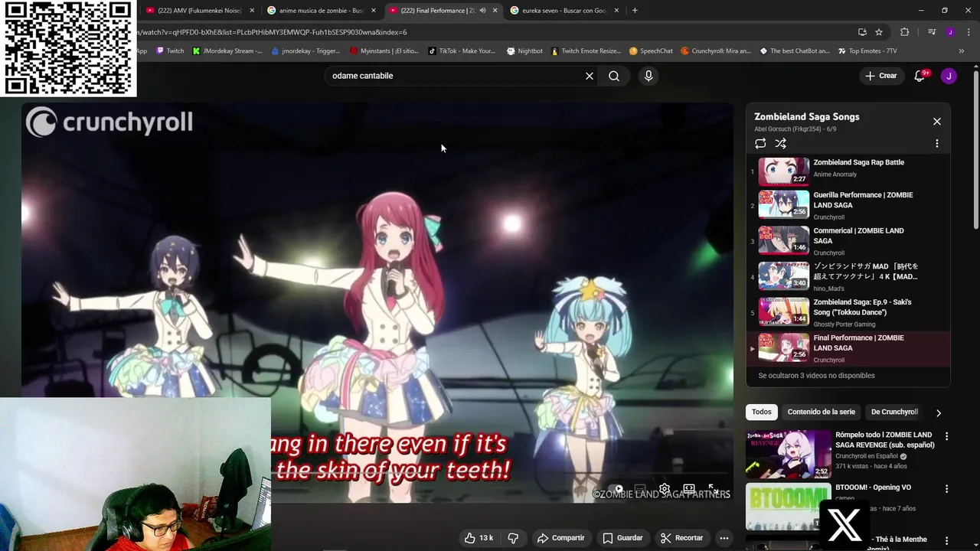Open the video player settings gear
980x551 pixels.
tap(665, 489)
